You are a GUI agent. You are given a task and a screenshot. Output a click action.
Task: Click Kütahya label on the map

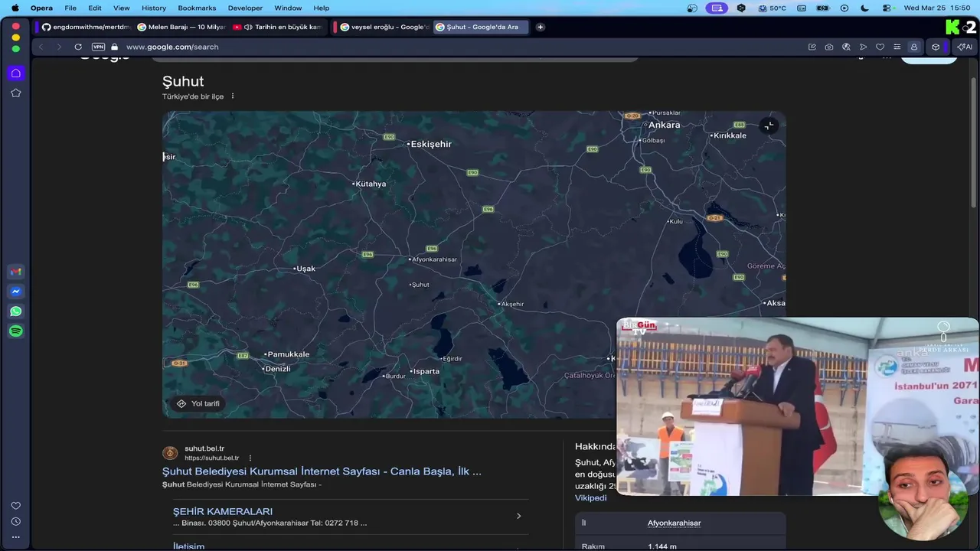[370, 184]
